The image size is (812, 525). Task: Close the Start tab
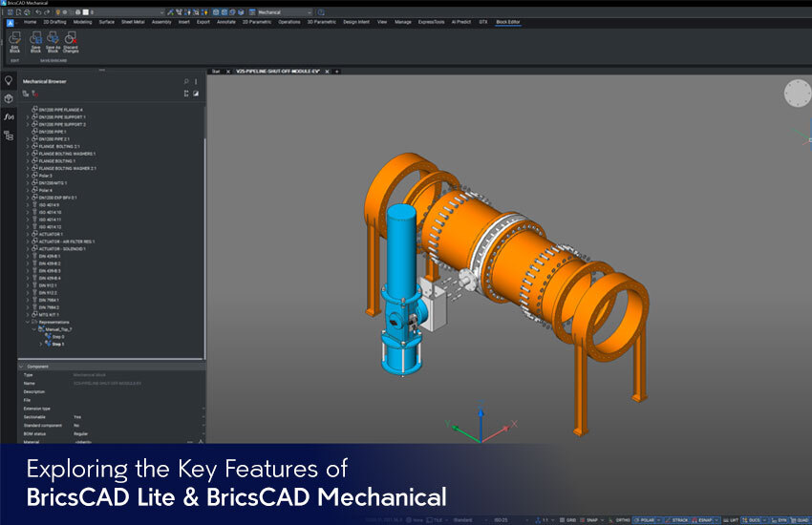(228, 72)
